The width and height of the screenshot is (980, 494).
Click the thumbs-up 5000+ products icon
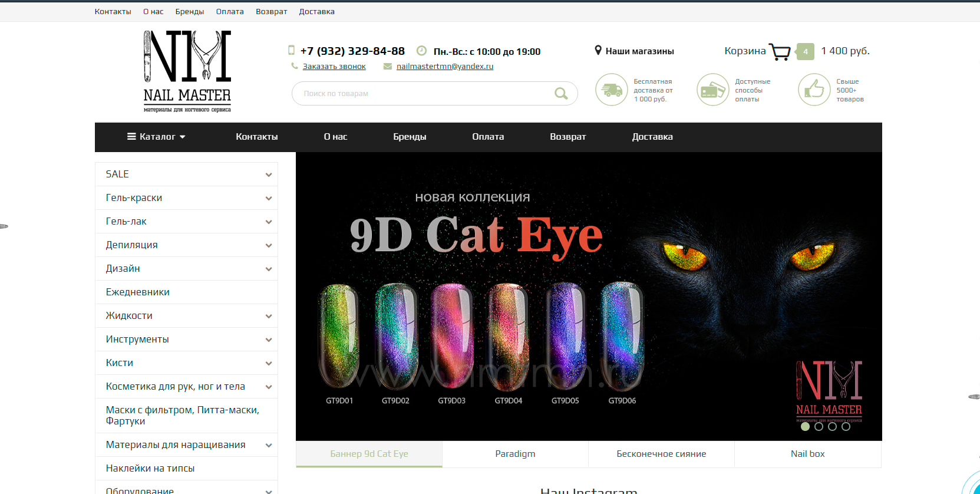tap(814, 90)
